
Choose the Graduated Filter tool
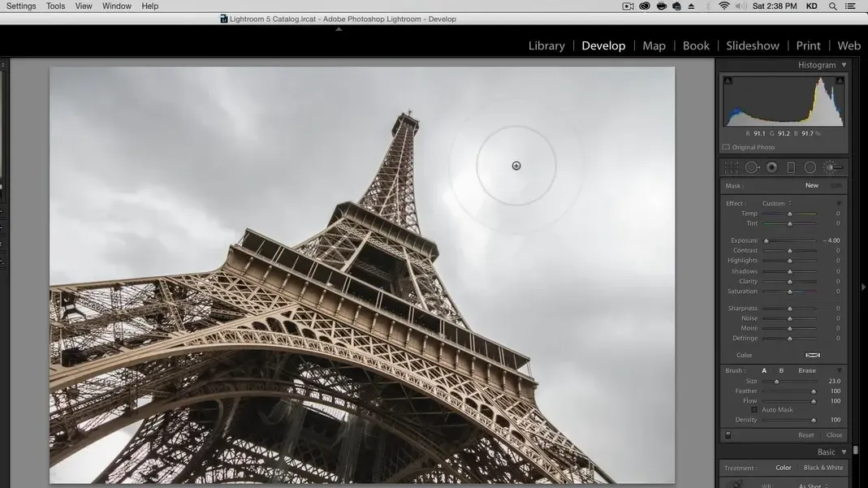(791, 167)
